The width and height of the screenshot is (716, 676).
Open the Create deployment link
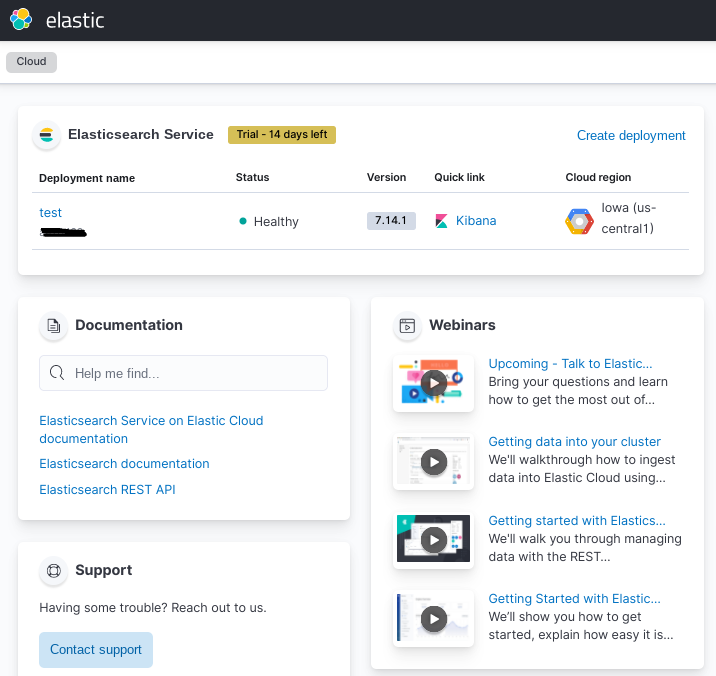click(631, 135)
